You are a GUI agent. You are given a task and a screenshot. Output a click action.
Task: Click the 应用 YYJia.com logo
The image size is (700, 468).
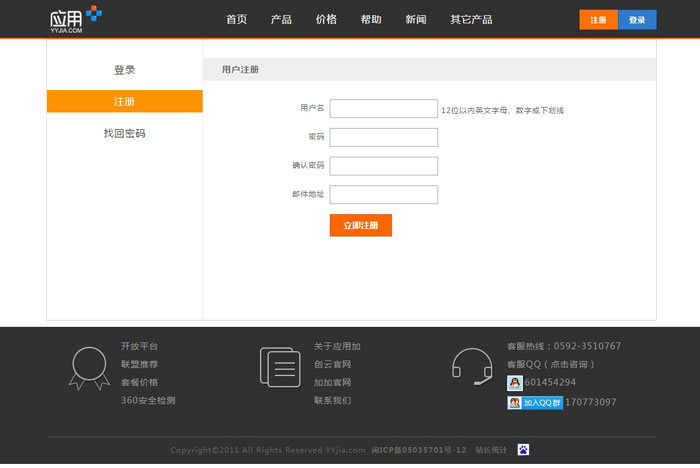75,19
